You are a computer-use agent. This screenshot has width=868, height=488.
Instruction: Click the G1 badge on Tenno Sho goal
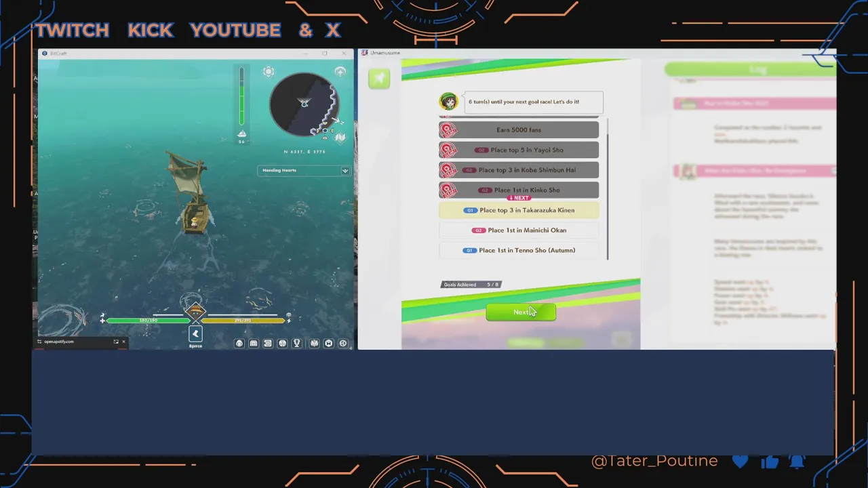(x=469, y=250)
